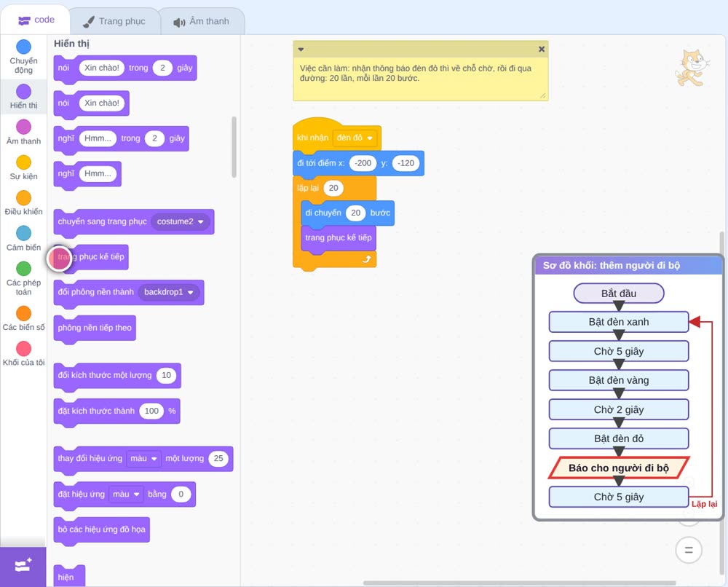
Task: Open the đèn đỏ message dropdown
Action: pyautogui.click(x=355, y=138)
